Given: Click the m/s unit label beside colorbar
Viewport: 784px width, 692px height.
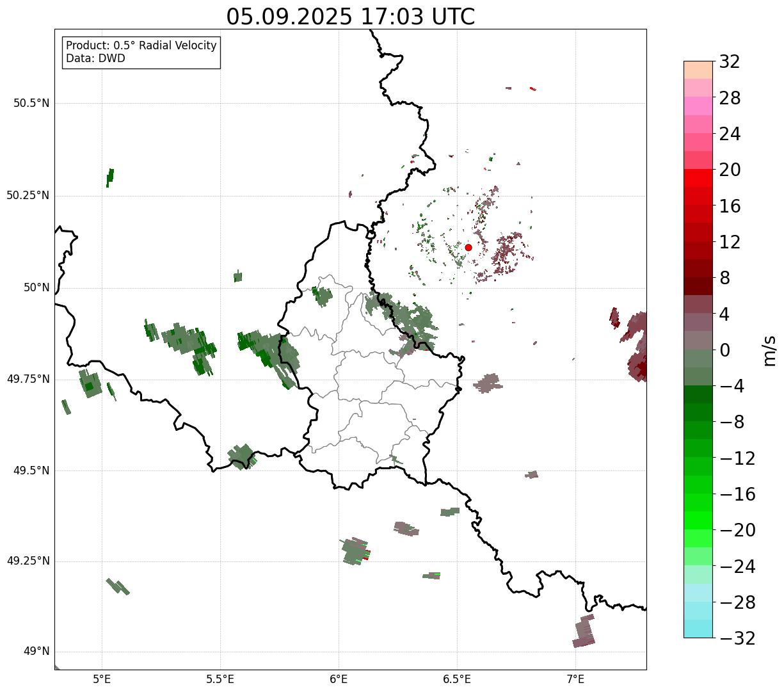Looking at the screenshot, I should pyautogui.click(x=769, y=350).
